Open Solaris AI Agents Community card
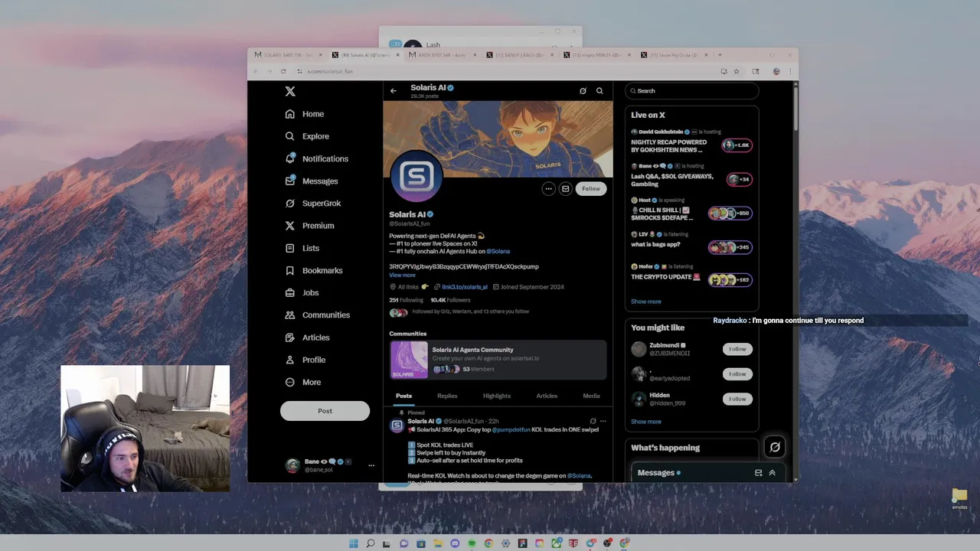 pos(498,360)
